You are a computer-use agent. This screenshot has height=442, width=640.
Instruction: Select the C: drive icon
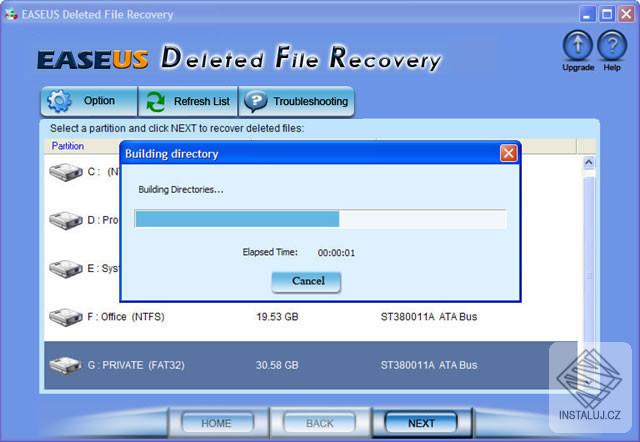point(65,172)
